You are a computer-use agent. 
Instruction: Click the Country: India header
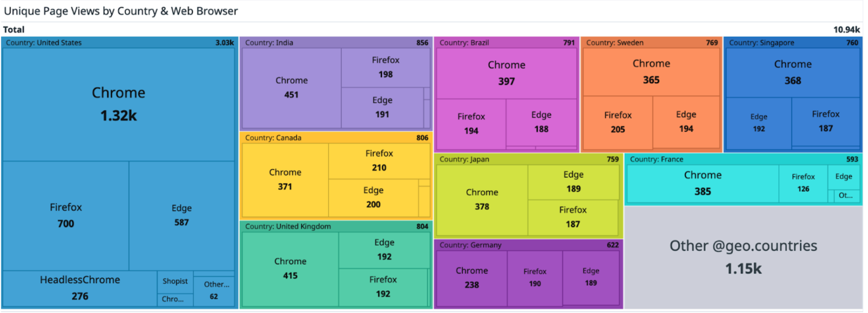tap(335, 43)
